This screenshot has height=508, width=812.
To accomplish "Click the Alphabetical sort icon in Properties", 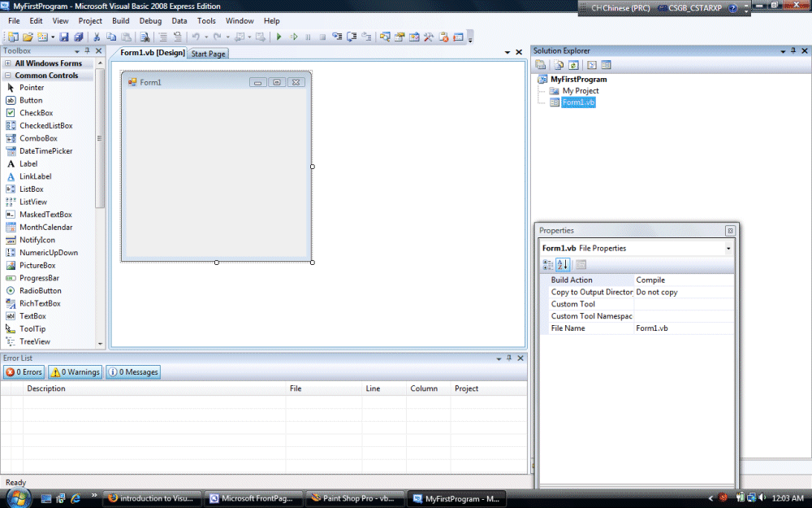I will click(561, 264).
